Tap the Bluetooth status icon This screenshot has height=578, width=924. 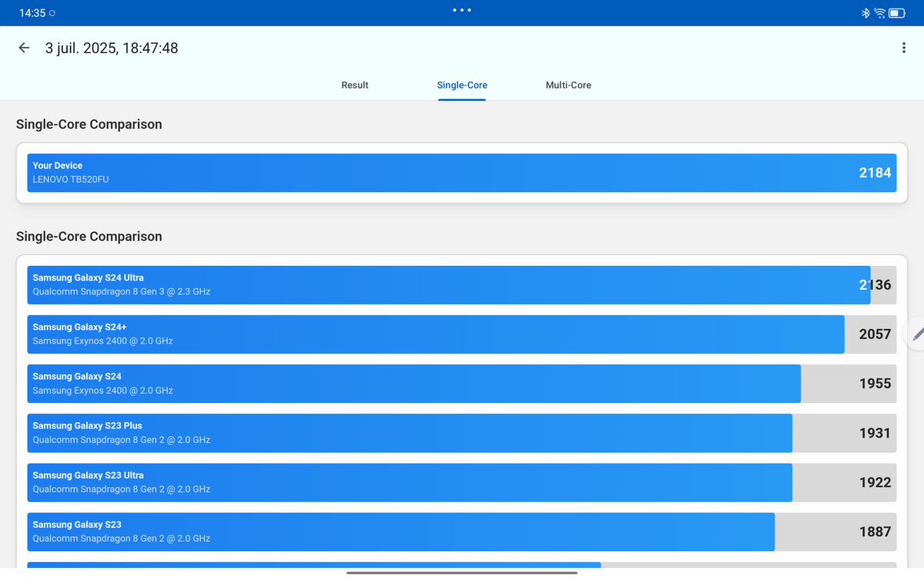pos(865,13)
